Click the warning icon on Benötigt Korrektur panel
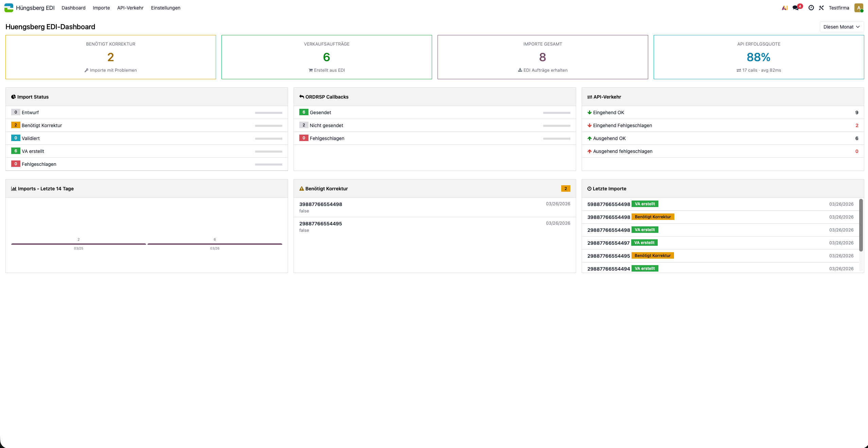Viewport: 868px width, 448px height. coord(301,189)
